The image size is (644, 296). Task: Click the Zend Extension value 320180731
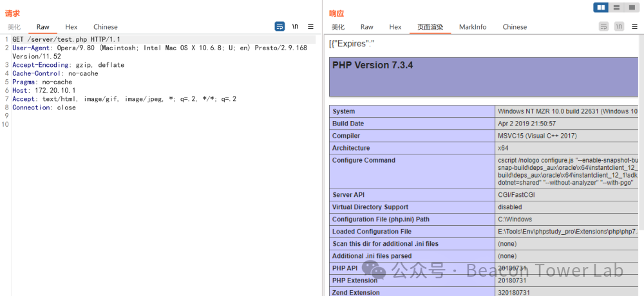click(513, 292)
